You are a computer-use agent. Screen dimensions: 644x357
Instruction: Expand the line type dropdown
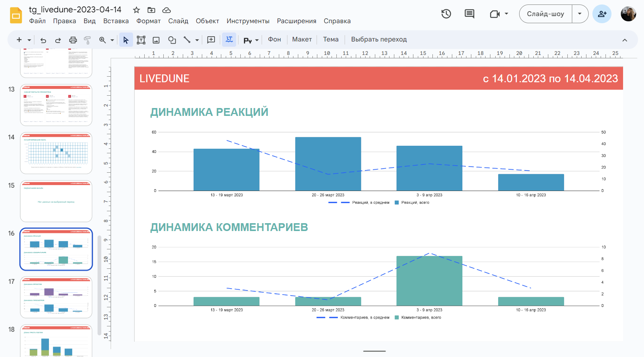[197, 40]
